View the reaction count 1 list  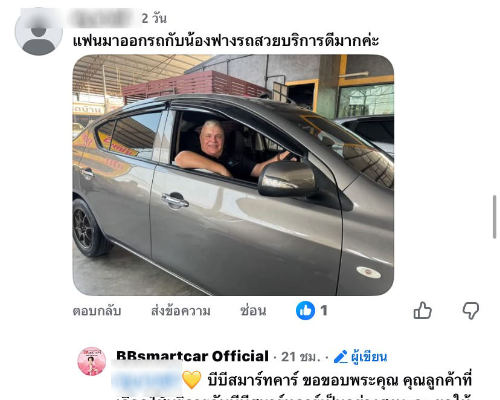pyautogui.click(x=324, y=311)
